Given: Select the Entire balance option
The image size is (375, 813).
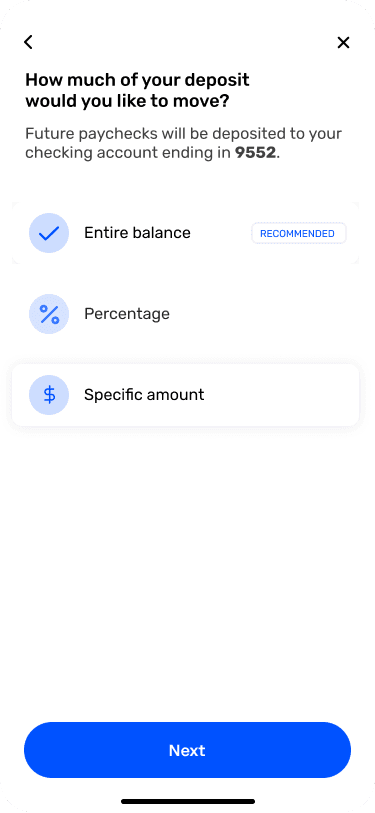Looking at the screenshot, I should [x=186, y=233].
